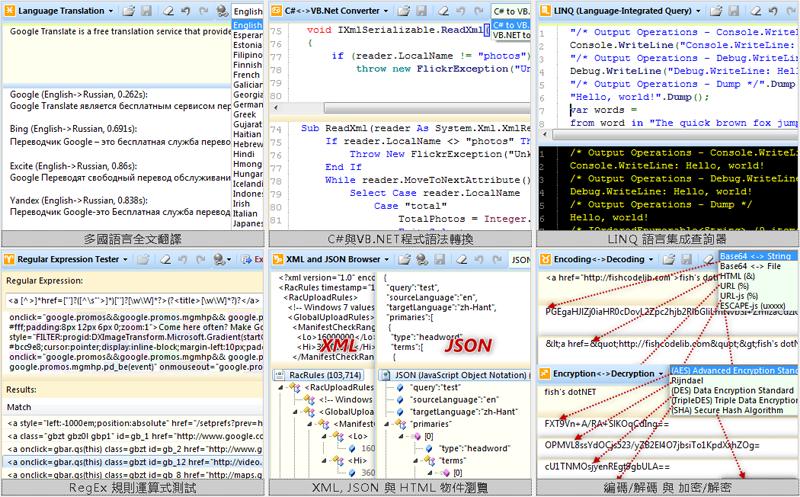
Task: Select German in language list
Action: pyautogui.click(x=247, y=104)
